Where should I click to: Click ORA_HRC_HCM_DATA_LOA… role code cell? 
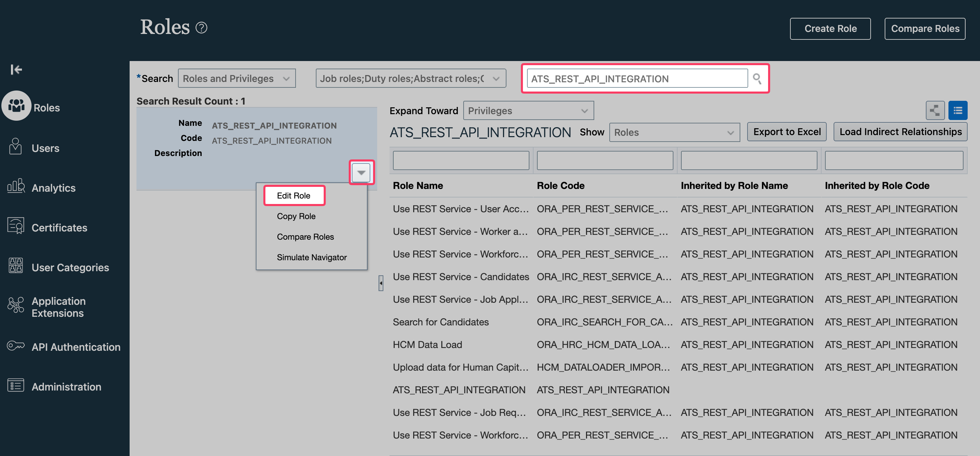click(x=603, y=345)
